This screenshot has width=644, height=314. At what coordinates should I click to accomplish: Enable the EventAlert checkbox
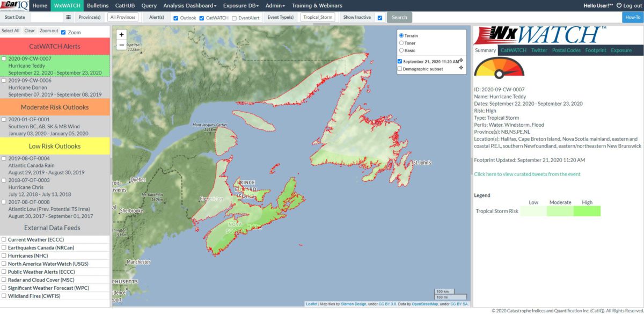(235, 18)
